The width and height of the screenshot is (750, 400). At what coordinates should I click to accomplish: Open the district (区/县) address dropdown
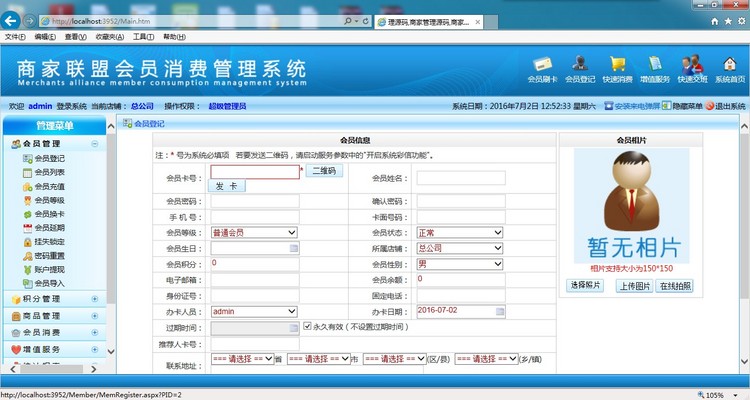click(x=395, y=359)
